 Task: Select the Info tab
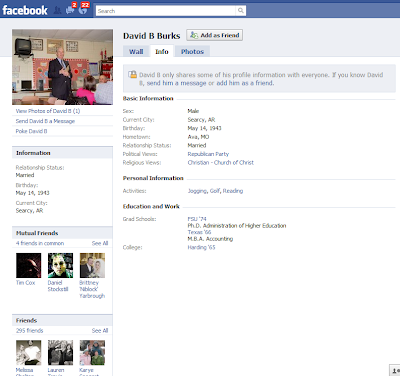(x=162, y=51)
